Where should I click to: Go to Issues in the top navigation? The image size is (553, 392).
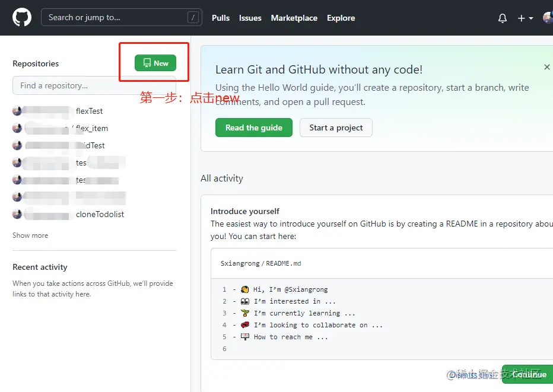pos(250,18)
